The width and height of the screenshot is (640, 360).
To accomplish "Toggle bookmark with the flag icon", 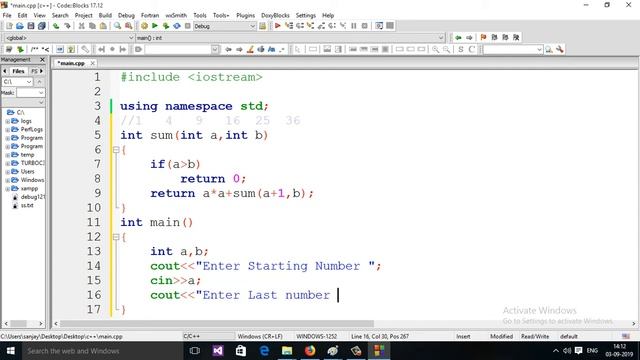I will pos(484,38).
